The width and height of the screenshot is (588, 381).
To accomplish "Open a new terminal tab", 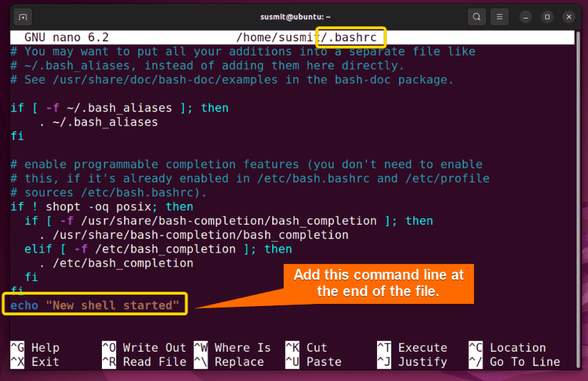I will 23,17.
